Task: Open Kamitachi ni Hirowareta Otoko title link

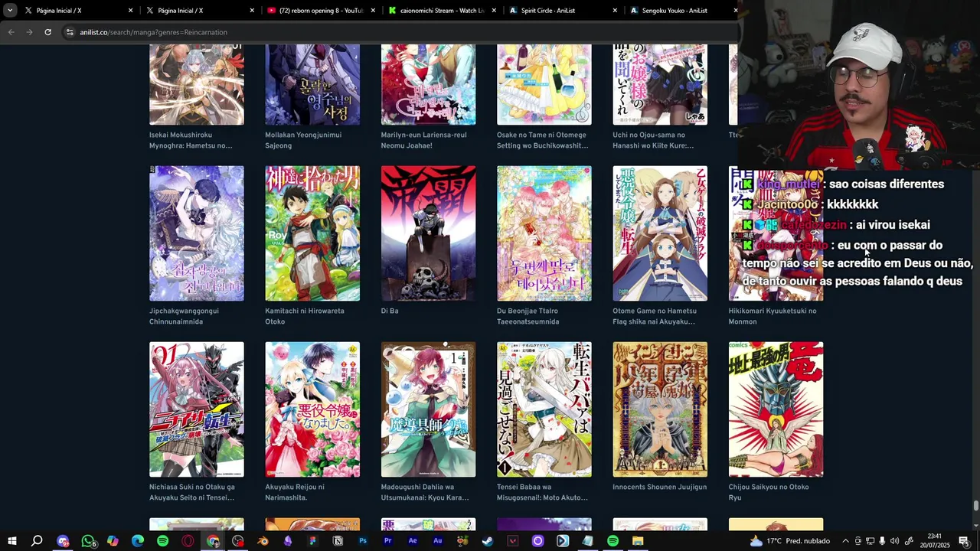Action: coord(305,316)
